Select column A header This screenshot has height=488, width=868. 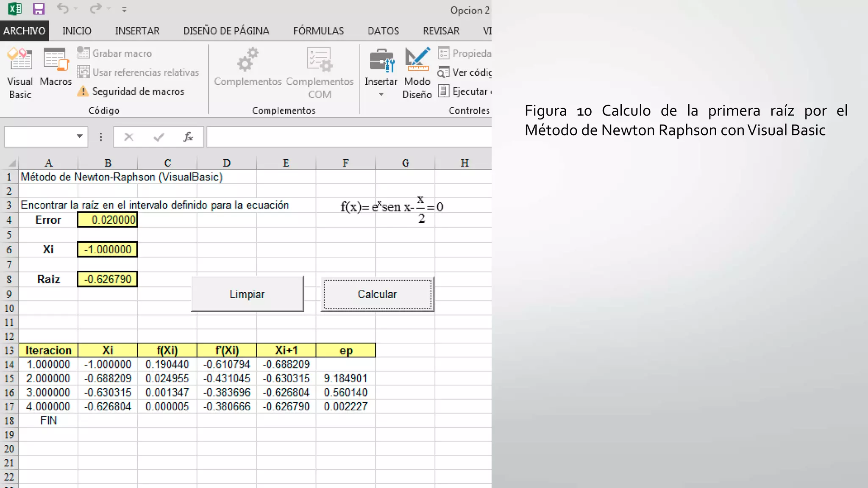48,163
